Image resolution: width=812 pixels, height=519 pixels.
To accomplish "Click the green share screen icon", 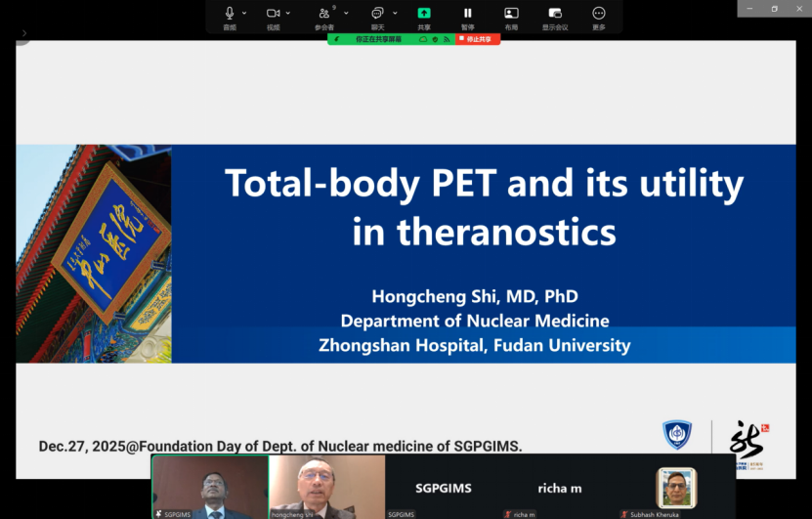I will point(424,13).
